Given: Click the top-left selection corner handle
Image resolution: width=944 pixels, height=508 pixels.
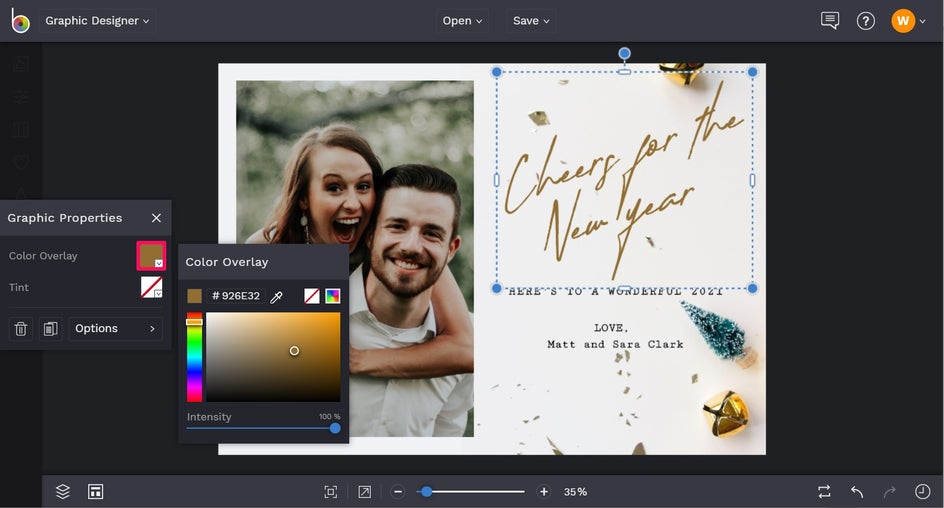Looking at the screenshot, I should point(497,72).
